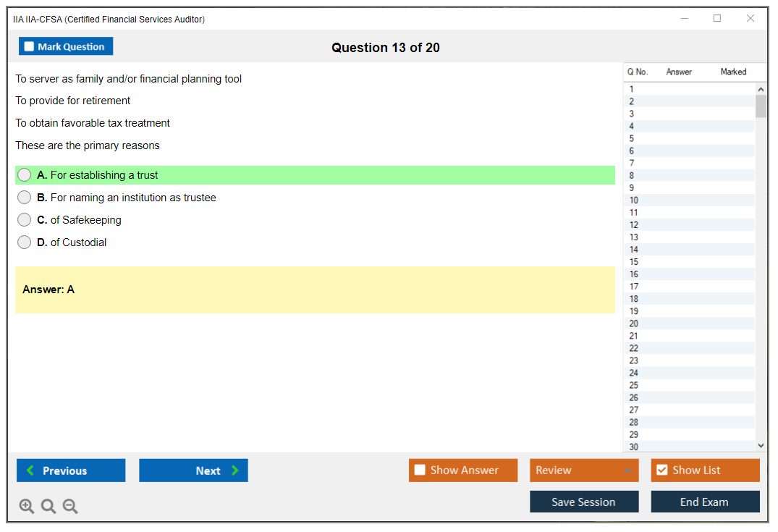This screenshot has height=532, width=778.
Task: Toggle the Mark Question checkbox
Action: point(30,47)
